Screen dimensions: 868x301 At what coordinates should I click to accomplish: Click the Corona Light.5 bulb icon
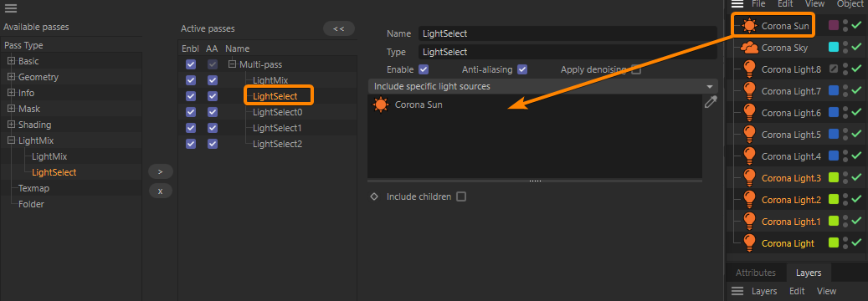749,135
